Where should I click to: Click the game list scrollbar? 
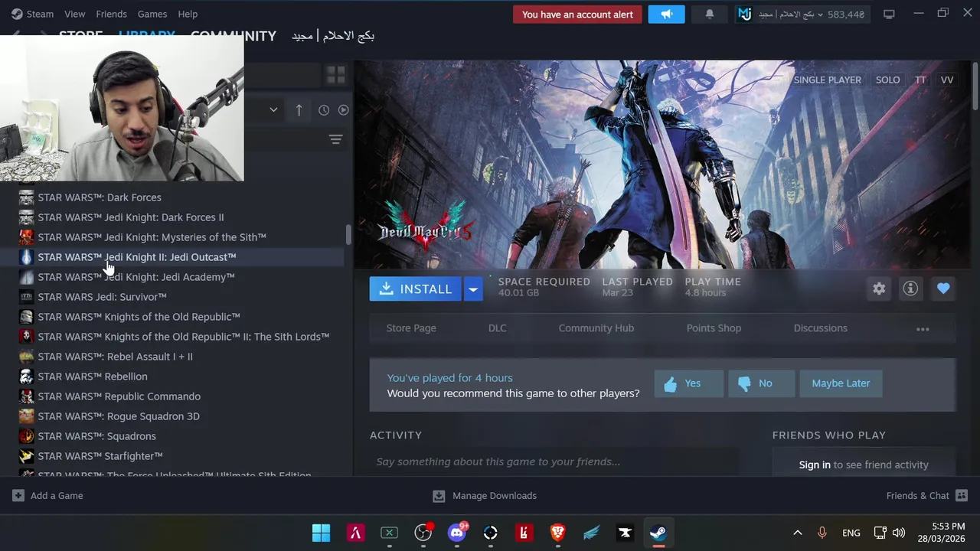(348, 235)
